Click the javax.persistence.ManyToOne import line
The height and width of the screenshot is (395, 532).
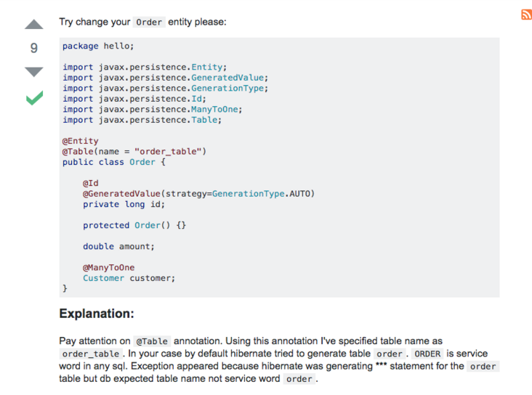[x=152, y=110]
